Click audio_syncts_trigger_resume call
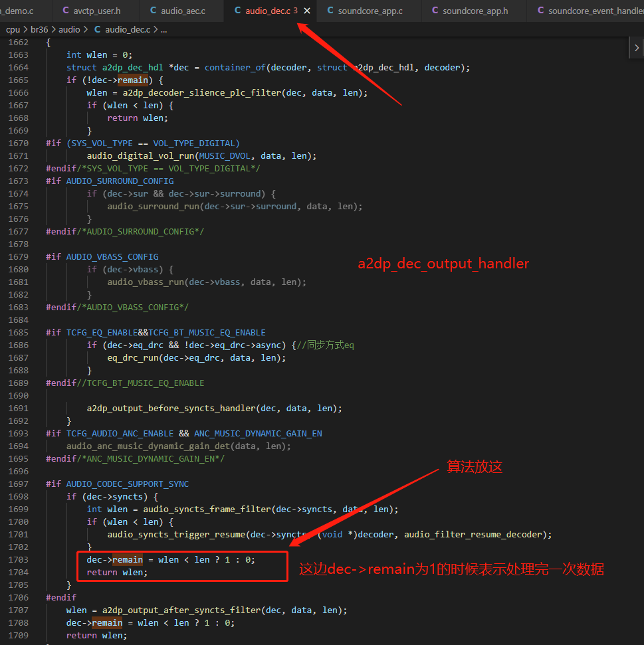 [x=176, y=535]
